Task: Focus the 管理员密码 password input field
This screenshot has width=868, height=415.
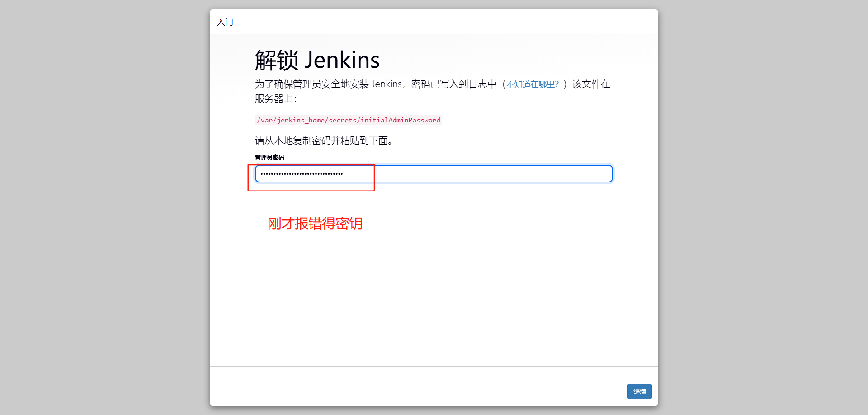Action: coord(434,174)
